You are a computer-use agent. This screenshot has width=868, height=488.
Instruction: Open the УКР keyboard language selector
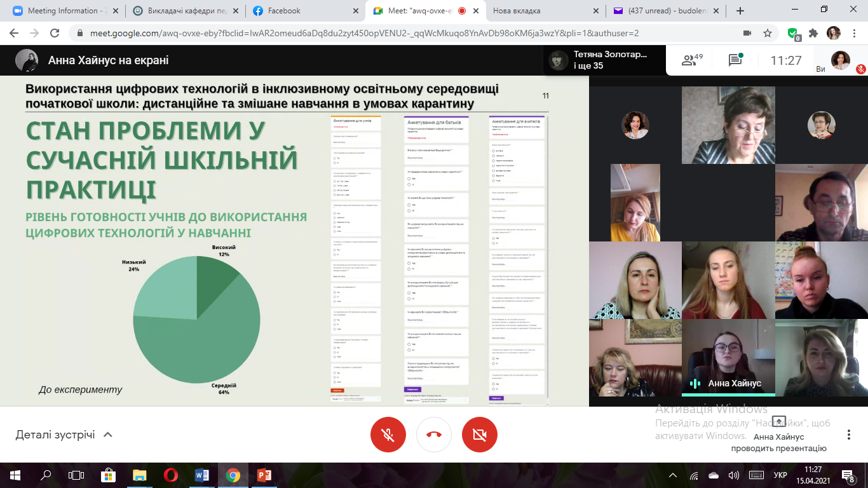pyautogui.click(x=780, y=475)
